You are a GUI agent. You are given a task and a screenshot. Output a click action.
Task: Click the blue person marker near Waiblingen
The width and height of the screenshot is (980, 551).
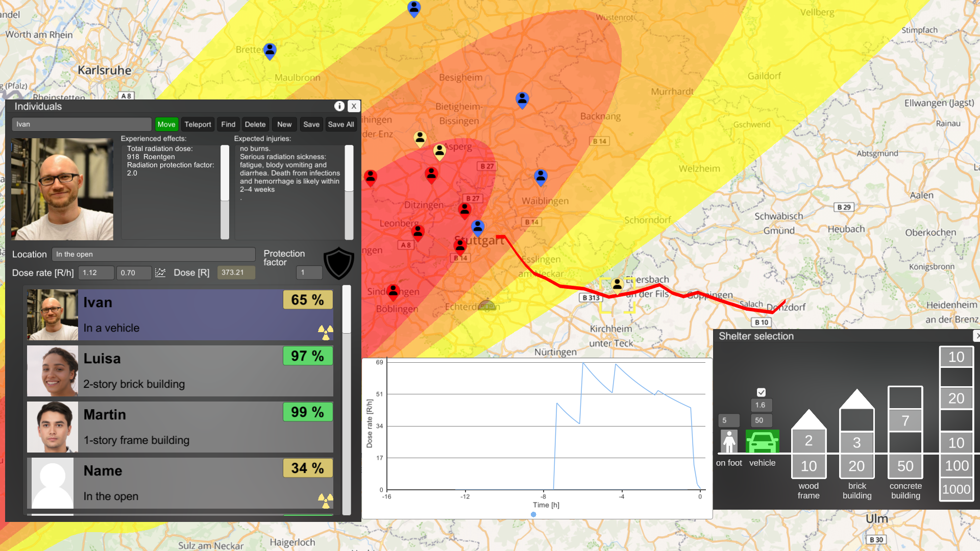(541, 177)
